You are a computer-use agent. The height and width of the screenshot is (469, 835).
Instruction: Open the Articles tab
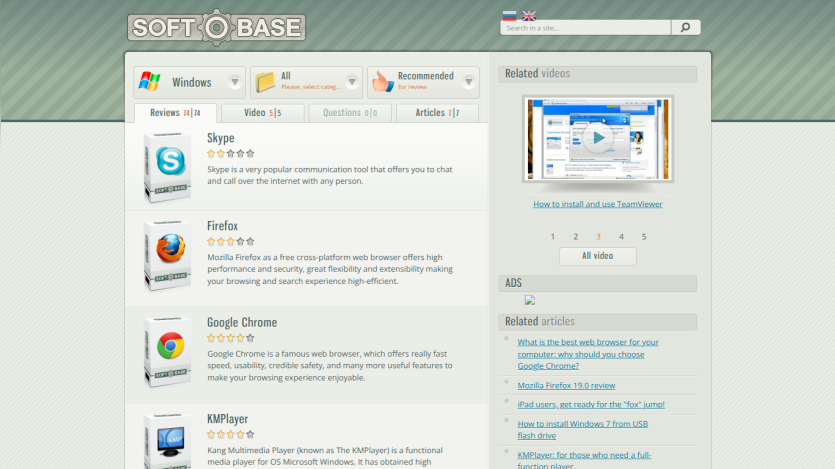437,113
